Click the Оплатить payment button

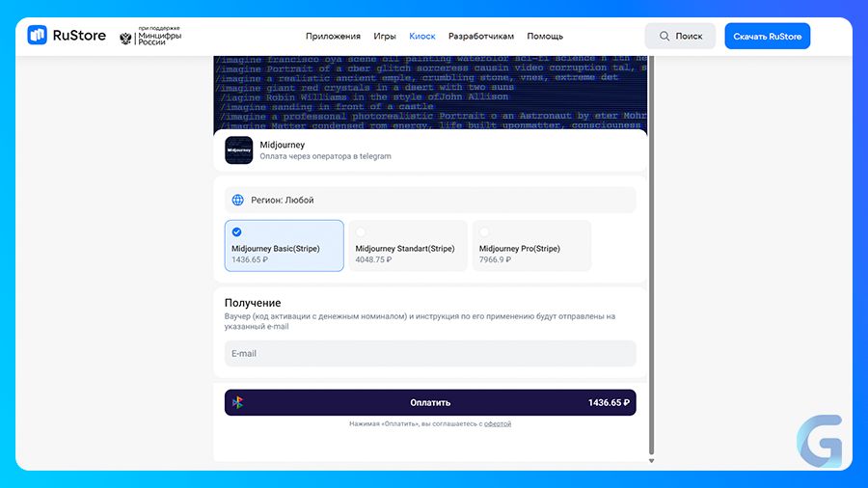(x=430, y=402)
